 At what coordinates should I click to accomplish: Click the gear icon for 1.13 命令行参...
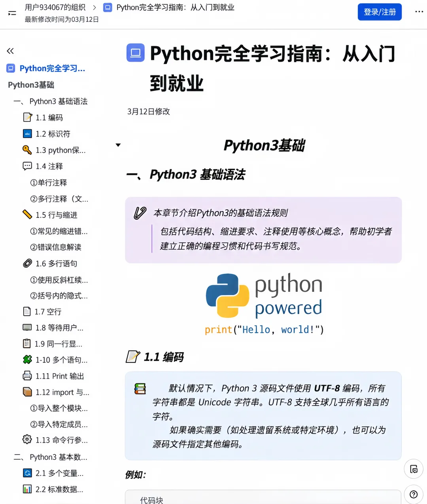click(x=27, y=440)
